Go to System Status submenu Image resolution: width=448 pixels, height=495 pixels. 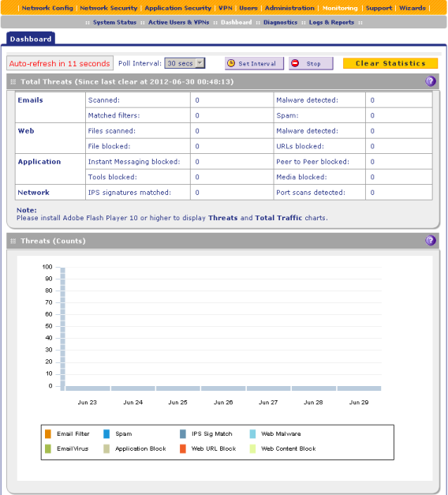pyautogui.click(x=114, y=22)
